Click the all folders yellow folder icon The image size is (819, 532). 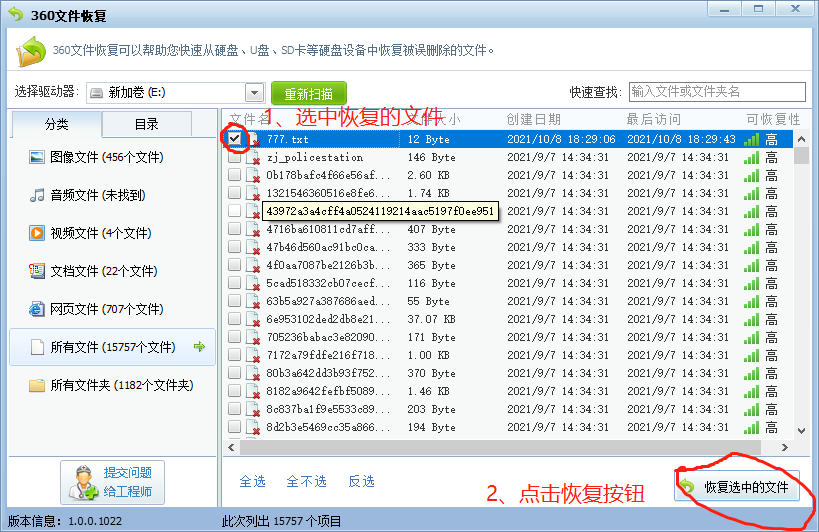(x=37, y=385)
